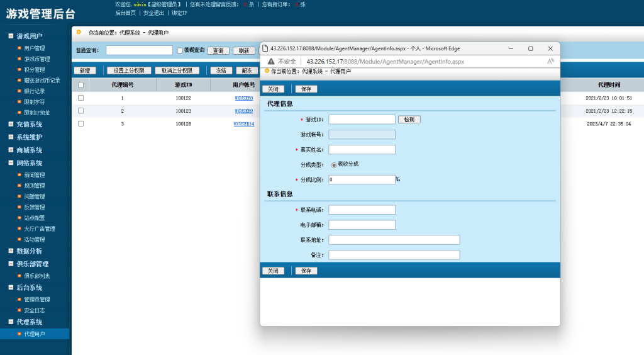Select 代理用户 in sidebar
This screenshot has height=355, width=644.
tap(35, 334)
